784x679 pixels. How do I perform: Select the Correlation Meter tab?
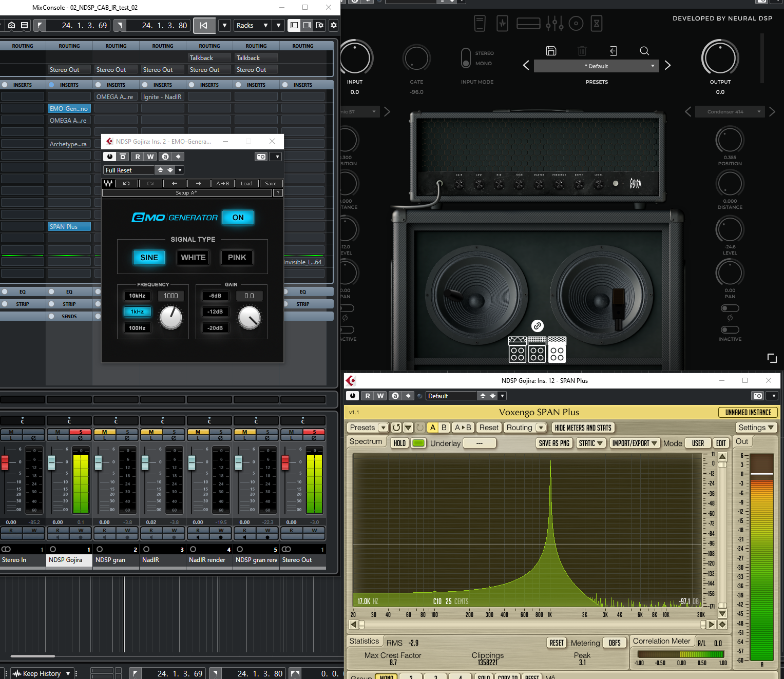tap(661, 641)
